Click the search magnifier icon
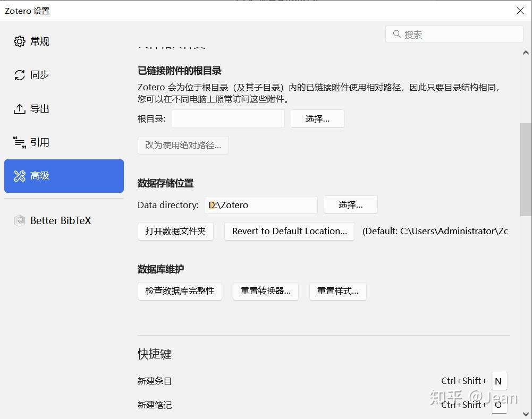 pos(397,34)
